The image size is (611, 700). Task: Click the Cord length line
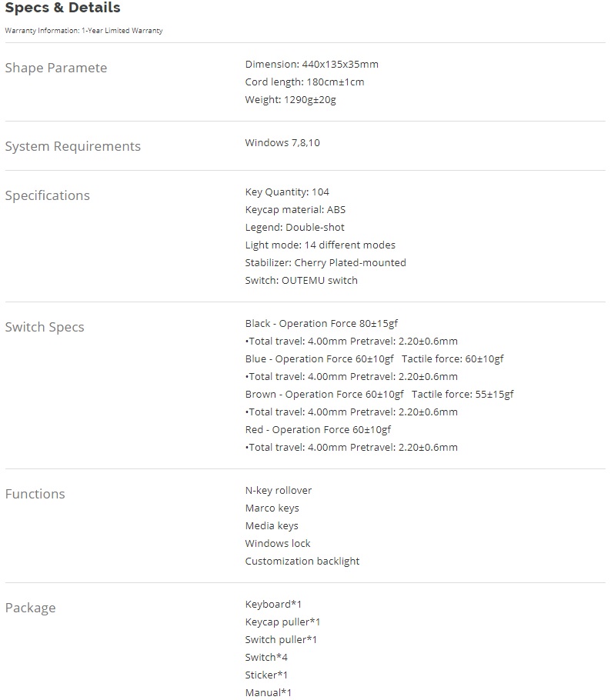pyautogui.click(x=305, y=82)
